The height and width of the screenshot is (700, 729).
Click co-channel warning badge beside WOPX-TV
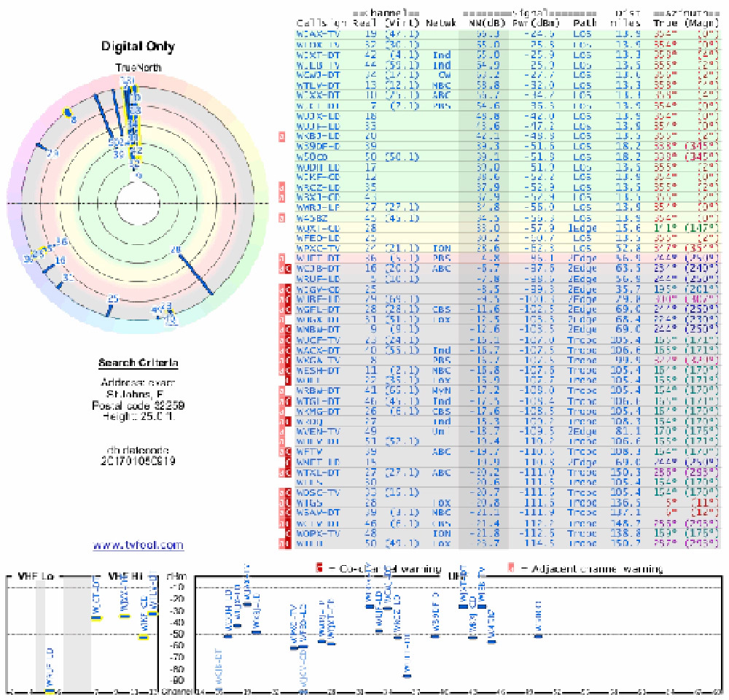288,534
